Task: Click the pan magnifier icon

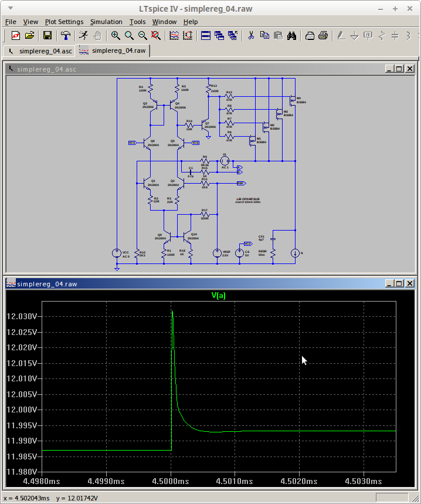Action: coord(129,36)
